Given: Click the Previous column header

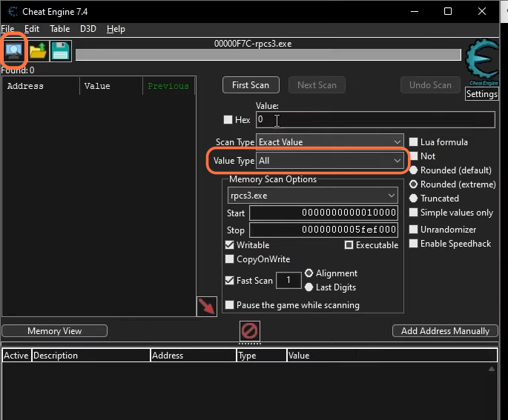Looking at the screenshot, I should pos(168,86).
